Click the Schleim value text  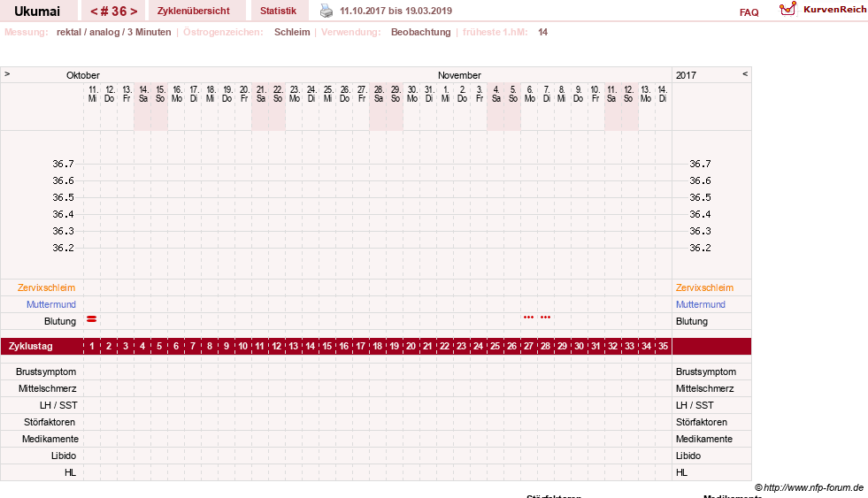(292, 32)
